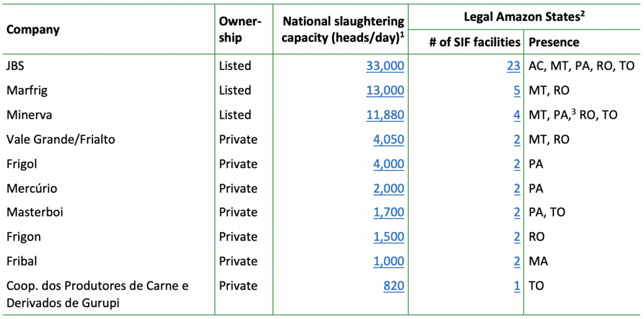644x319 pixels.
Task: Open Minerva's 11,880 capacity link
Action: (385, 115)
